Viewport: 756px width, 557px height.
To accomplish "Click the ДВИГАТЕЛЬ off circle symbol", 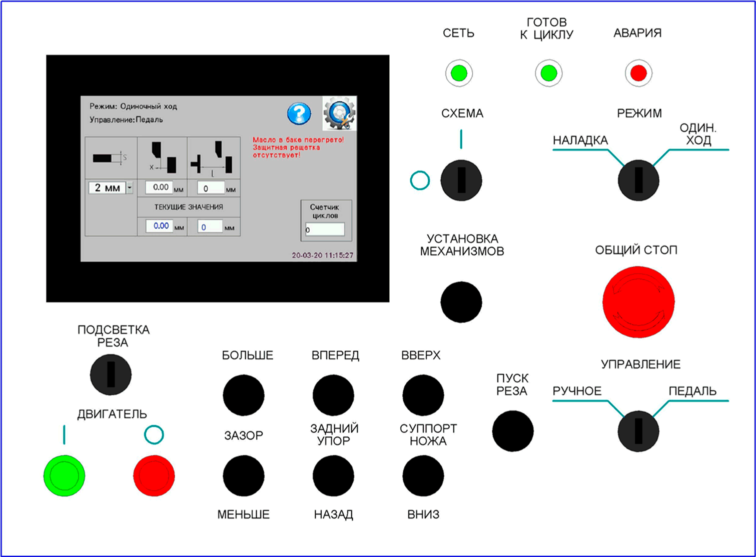I will [x=154, y=434].
